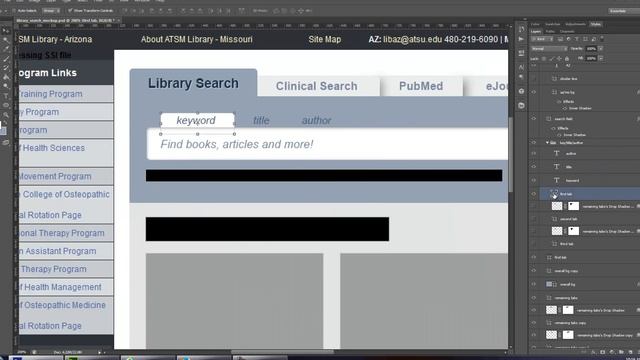Click the lock transparent pixels icon
Image resolution: width=640 pixels, height=360 pixels.
544,58
